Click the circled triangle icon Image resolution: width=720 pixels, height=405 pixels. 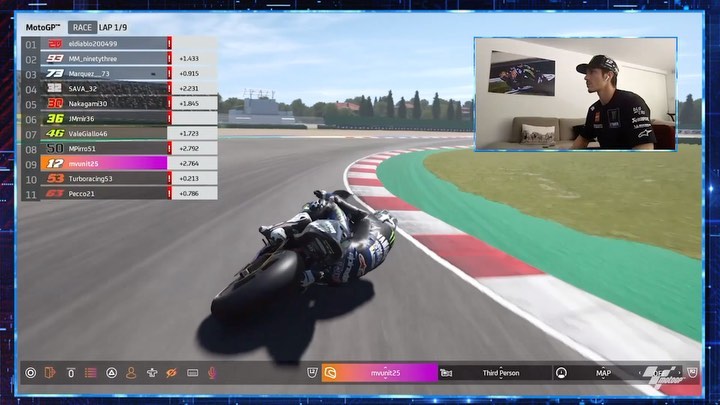pos(111,373)
